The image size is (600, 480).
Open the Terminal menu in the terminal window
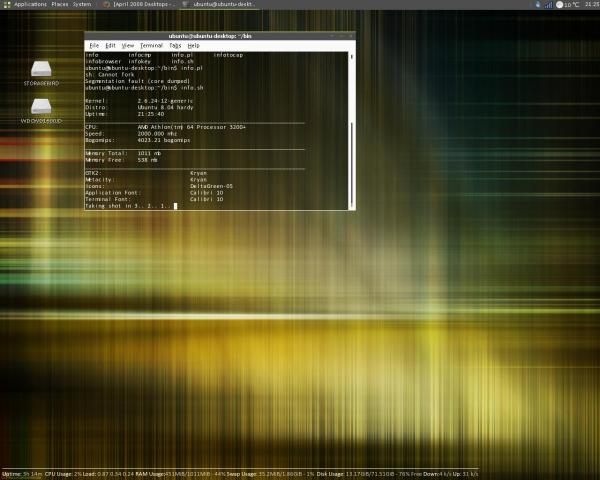[152, 46]
